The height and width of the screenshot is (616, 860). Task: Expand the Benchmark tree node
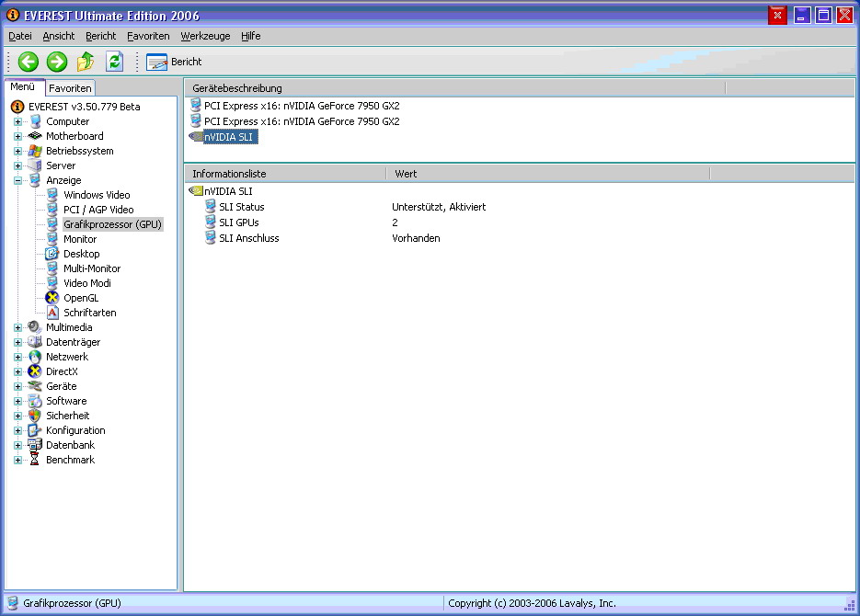point(18,461)
